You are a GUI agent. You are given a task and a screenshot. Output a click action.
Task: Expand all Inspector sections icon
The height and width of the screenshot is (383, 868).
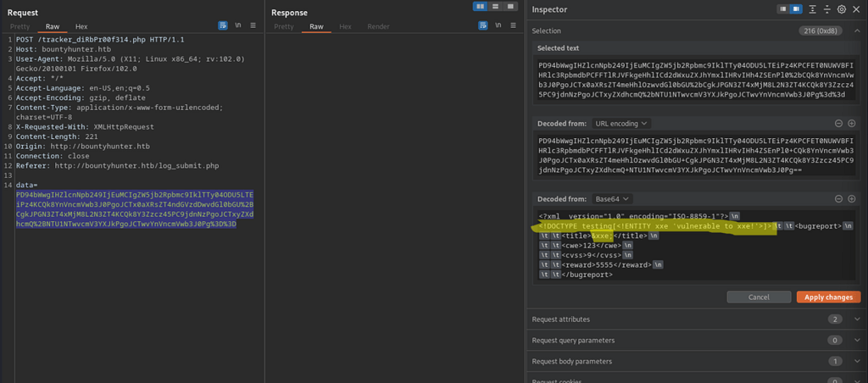coord(813,9)
